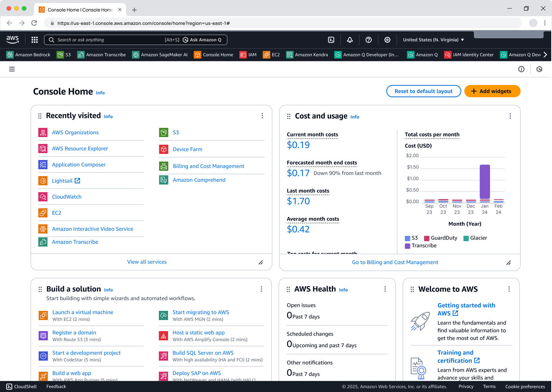Open IAM favorite shortcut
The width and height of the screenshot is (552, 392).
(x=248, y=55)
